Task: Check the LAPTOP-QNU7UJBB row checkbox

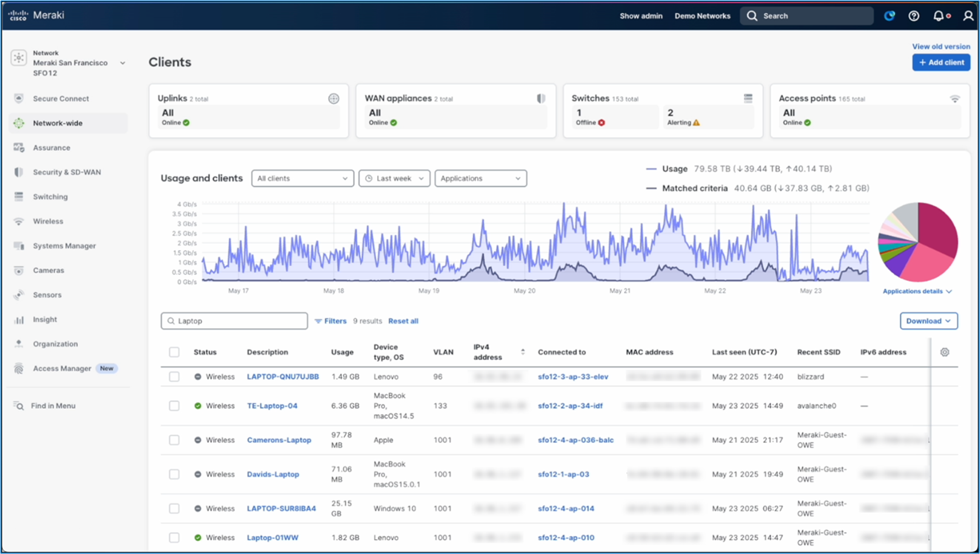Action: pyautogui.click(x=174, y=376)
